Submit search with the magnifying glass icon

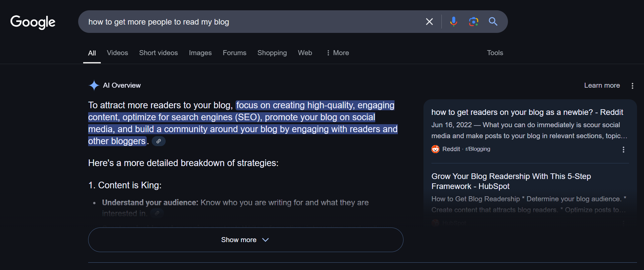tap(493, 22)
